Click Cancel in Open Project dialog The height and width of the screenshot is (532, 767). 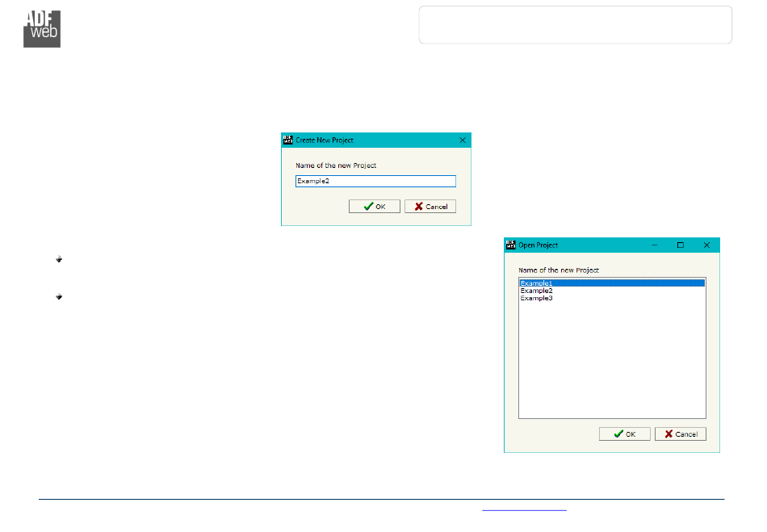pos(681,434)
